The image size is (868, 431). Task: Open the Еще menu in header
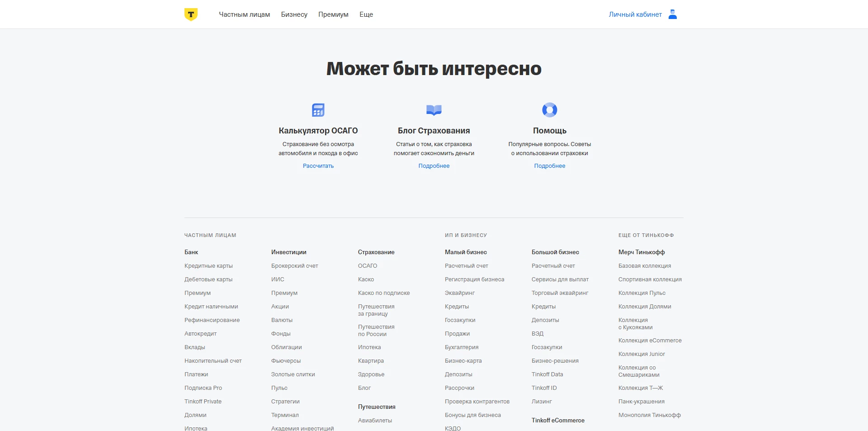pos(366,14)
